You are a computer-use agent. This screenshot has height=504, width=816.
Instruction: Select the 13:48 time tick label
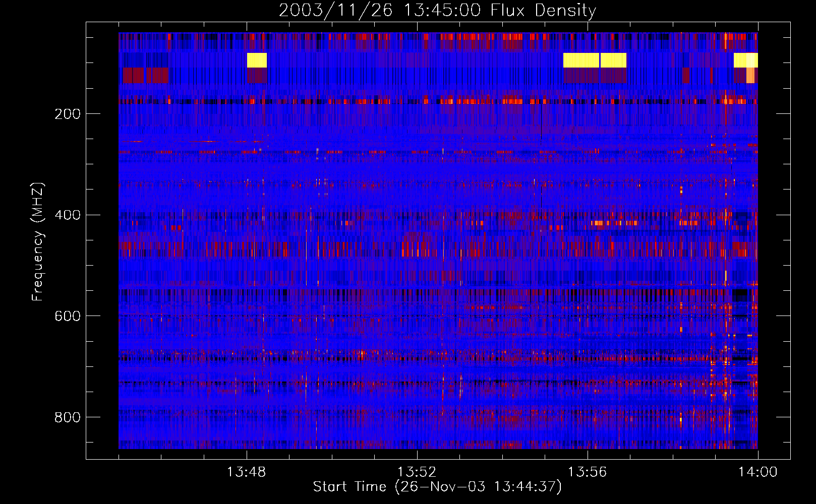coord(247,472)
